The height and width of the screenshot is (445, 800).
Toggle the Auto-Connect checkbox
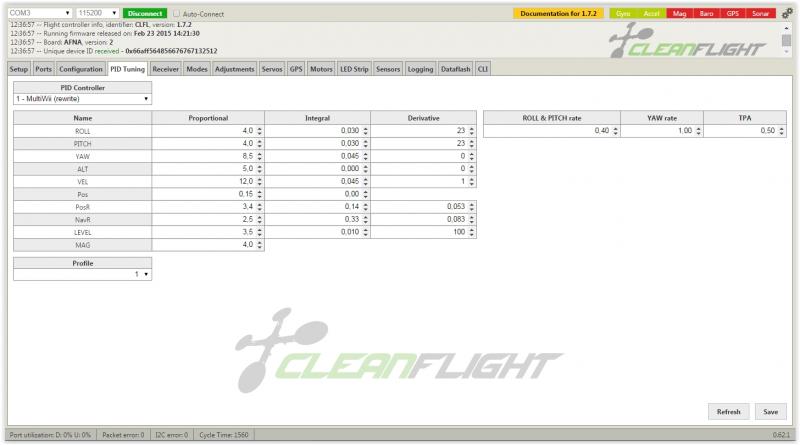[177, 14]
